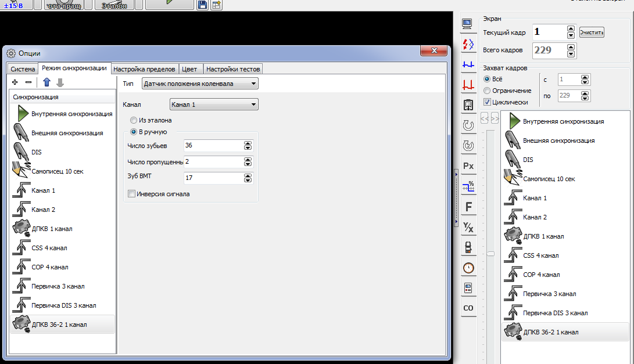Screen dimensions: 634x364
Task: Open the 'Канал' channel dropdown
Action: point(214,104)
